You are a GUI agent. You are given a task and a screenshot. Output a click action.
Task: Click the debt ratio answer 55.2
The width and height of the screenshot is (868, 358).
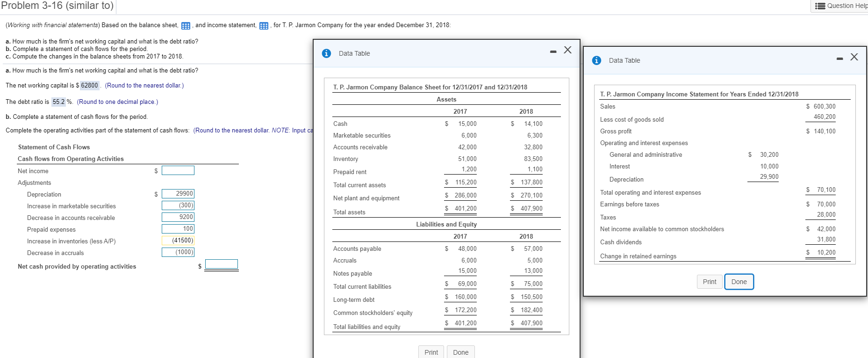click(x=59, y=102)
